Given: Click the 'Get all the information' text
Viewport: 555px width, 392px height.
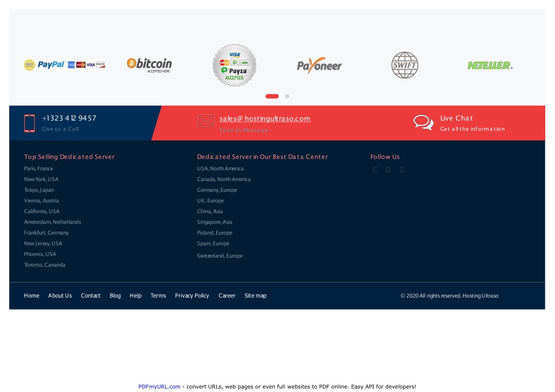Looking at the screenshot, I should pyautogui.click(x=472, y=129).
